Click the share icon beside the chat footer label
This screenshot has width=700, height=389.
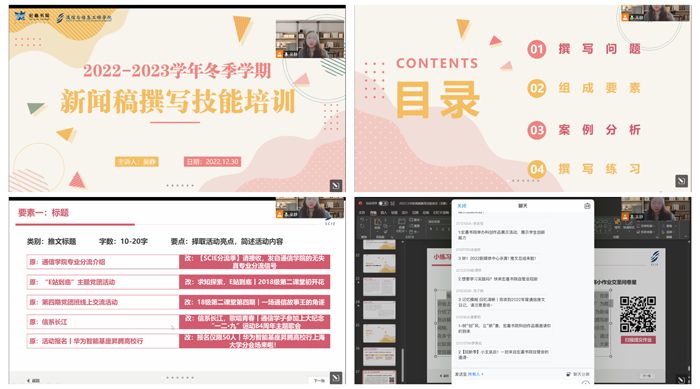coord(568,374)
